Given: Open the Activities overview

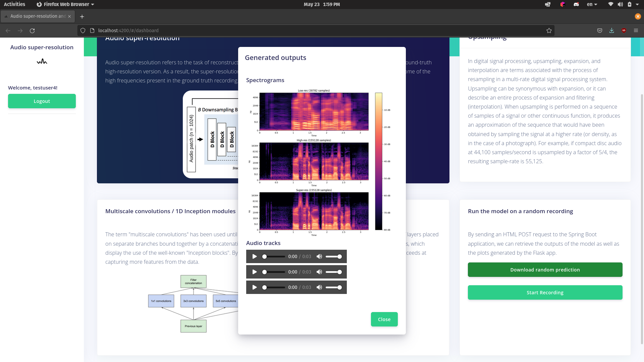Looking at the screenshot, I should [x=14, y=4].
